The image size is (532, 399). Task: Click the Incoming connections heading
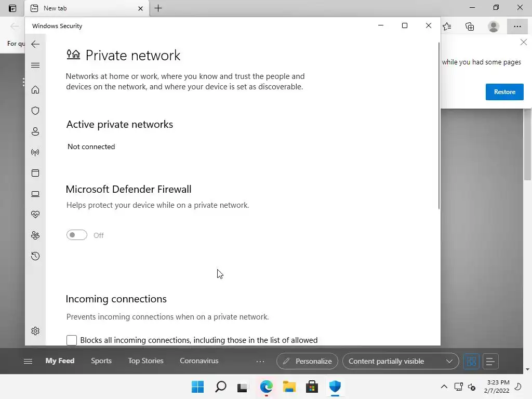coord(116,299)
